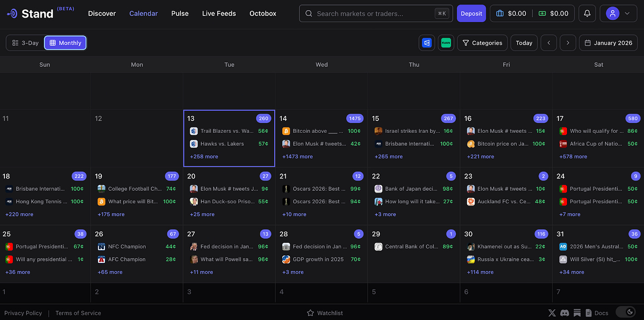Click Africa Cup of Nations market icon
This screenshot has width=644, height=320.
[563, 144]
